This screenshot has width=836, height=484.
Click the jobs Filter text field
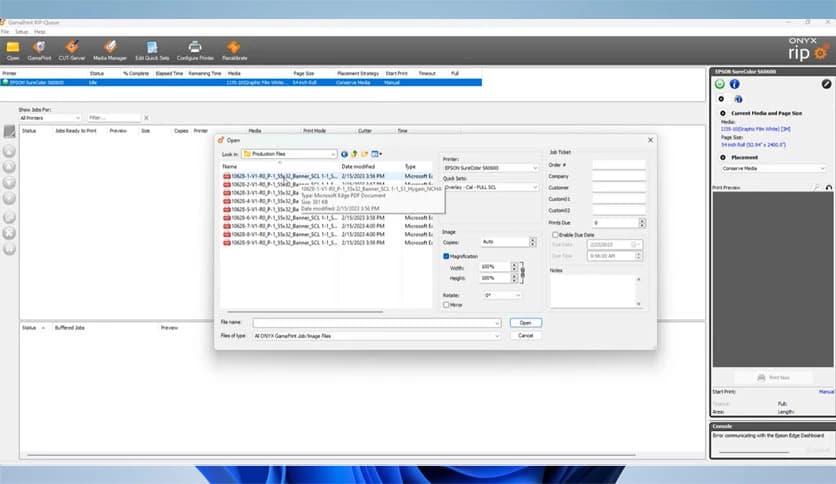tap(114, 118)
